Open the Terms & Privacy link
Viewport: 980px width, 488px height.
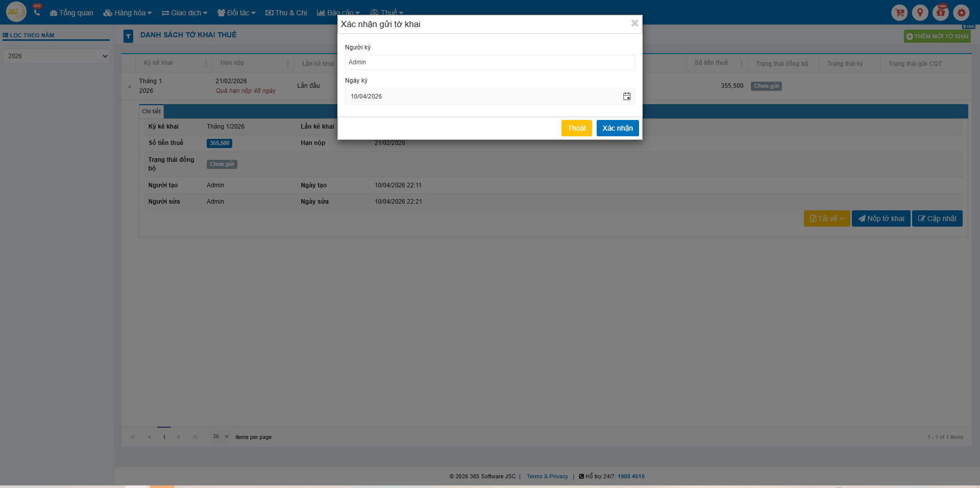[x=547, y=476]
